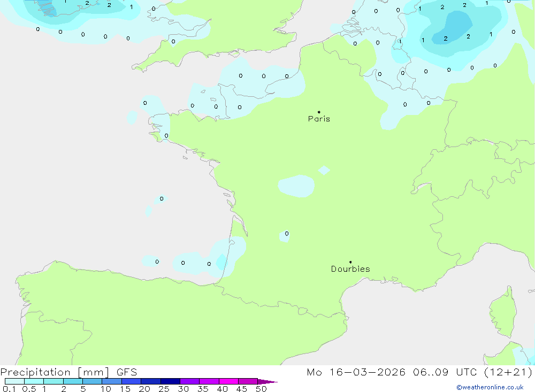Click the Paris location dot marker
The height and width of the screenshot is (392, 535).
pos(319,112)
